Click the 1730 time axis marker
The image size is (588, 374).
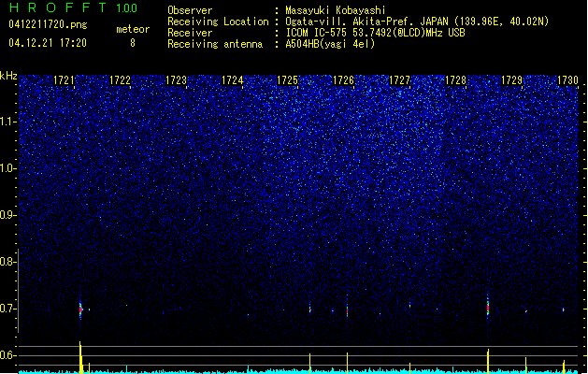tap(567, 80)
